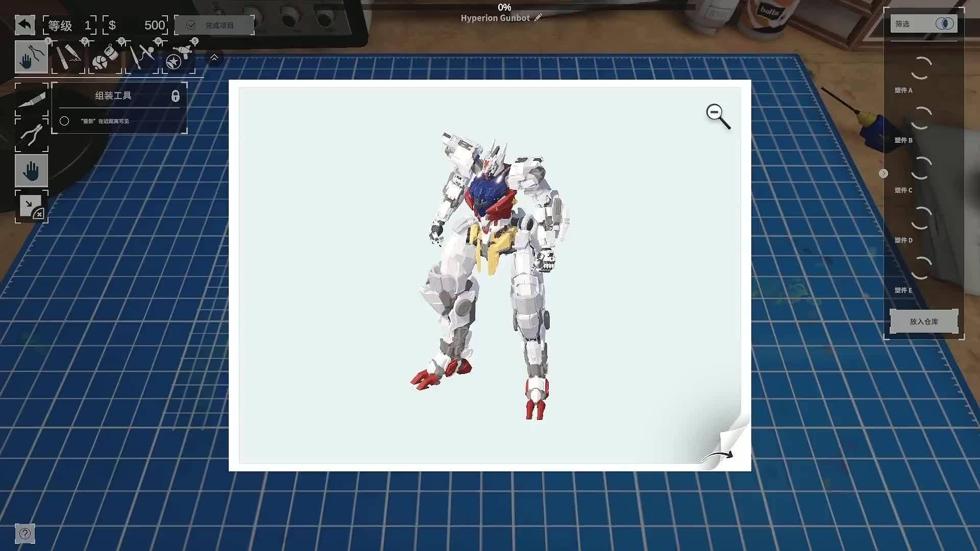Image resolution: width=980 pixels, height=551 pixels.
Task: Toggle the 筛选 filter switch
Action: 945,24
